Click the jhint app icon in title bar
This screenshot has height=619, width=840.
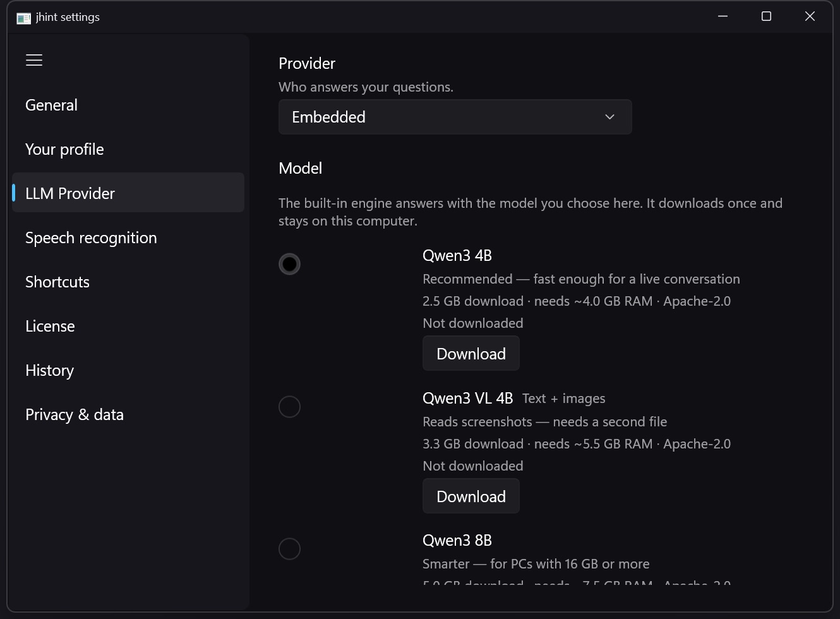pos(24,18)
